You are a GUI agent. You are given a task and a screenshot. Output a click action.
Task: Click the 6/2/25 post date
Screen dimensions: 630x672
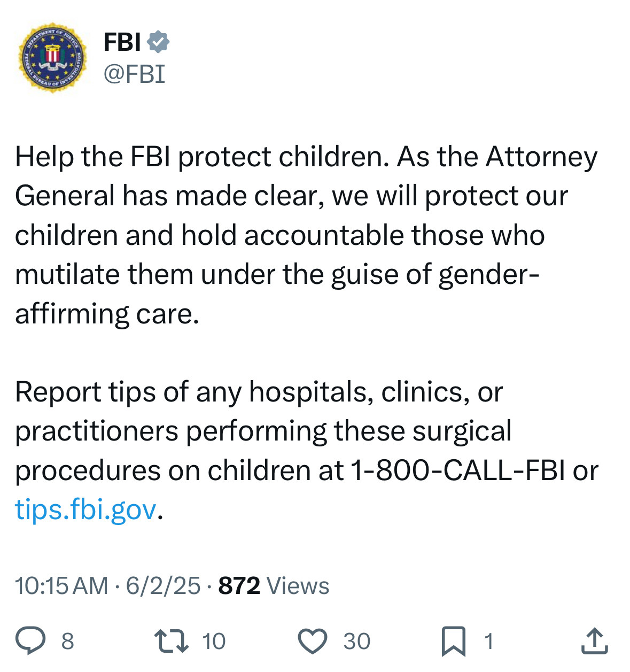(x=163, y=585)
